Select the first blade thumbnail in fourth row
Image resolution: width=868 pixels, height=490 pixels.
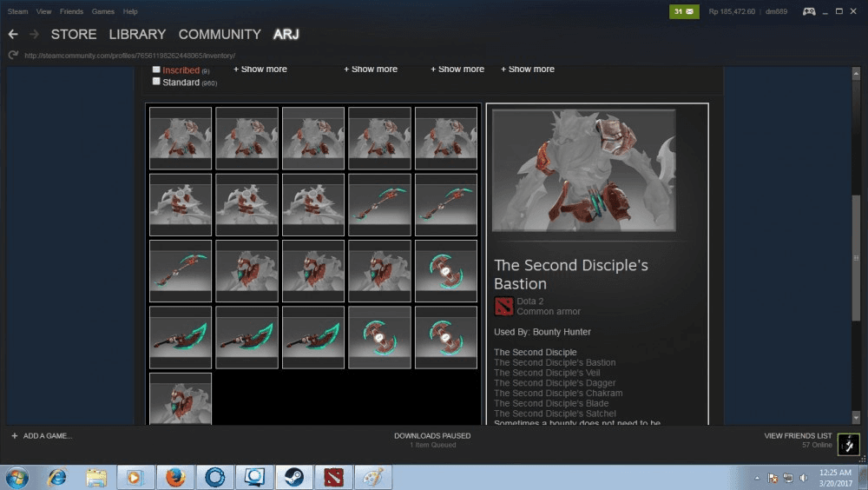point(181,338)
